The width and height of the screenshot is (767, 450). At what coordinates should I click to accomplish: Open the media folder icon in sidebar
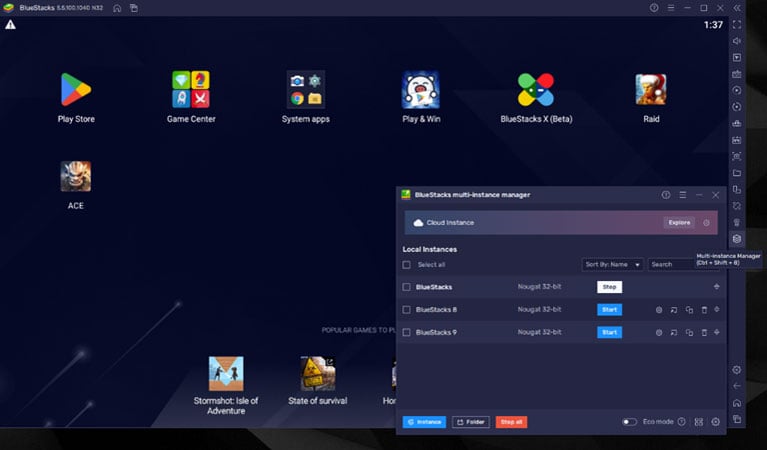pyautogui.click(x=737, y=173)
